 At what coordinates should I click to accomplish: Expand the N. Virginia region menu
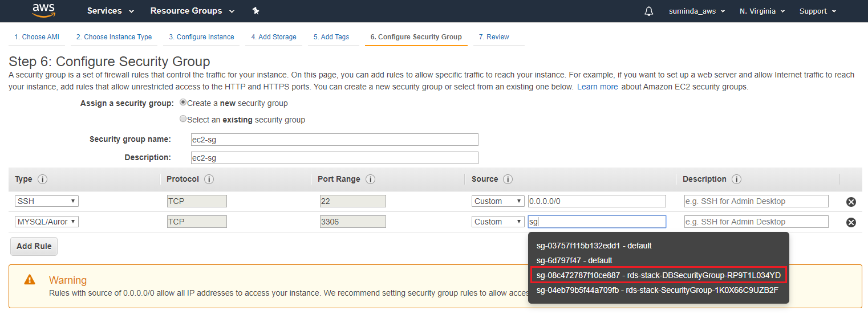pyautogui.click(x=762, y=11)
